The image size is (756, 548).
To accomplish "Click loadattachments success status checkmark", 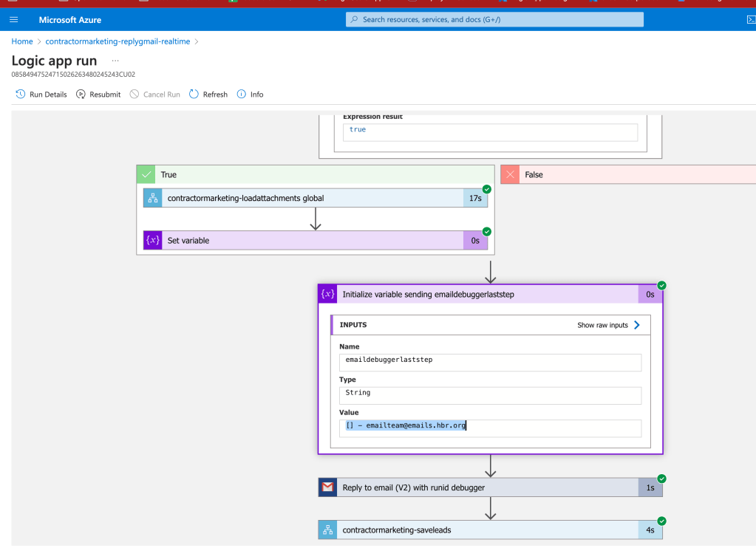I will pyautogui.click(x=487, y=189).
